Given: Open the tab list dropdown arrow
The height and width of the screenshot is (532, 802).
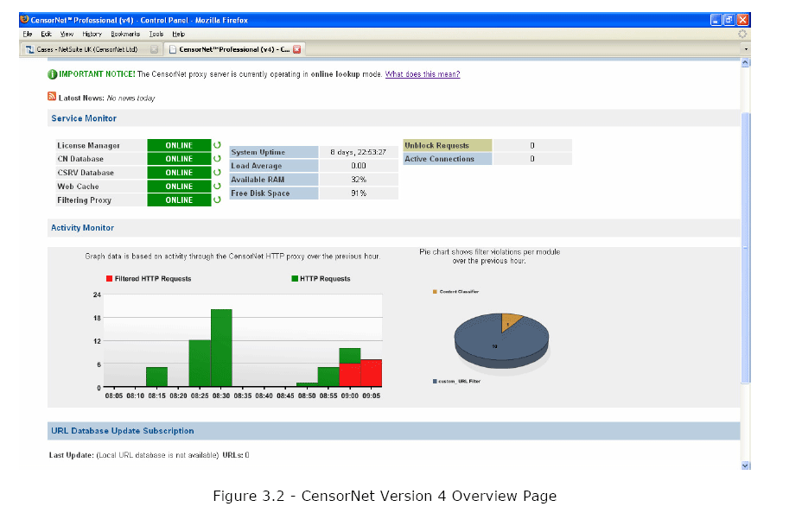Looking at the screenshot, I should [x=746, y=49].
